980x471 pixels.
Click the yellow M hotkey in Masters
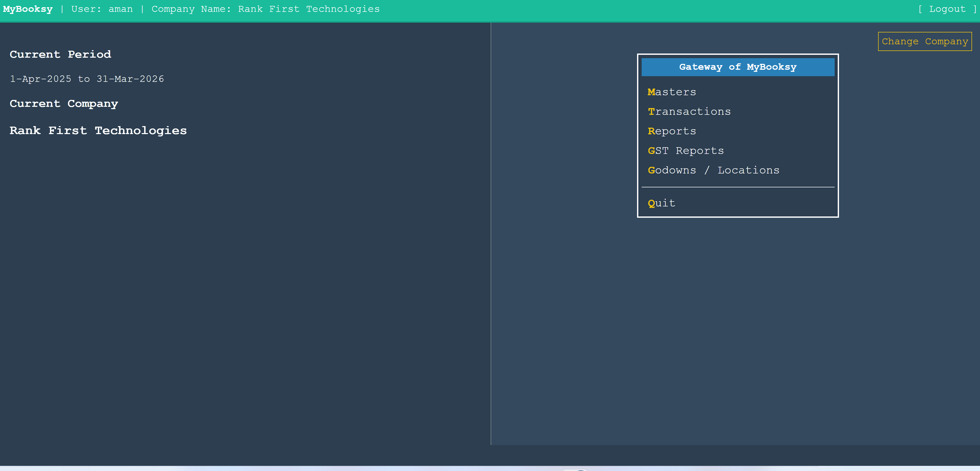pyautogui.click(x=652, y=92)
